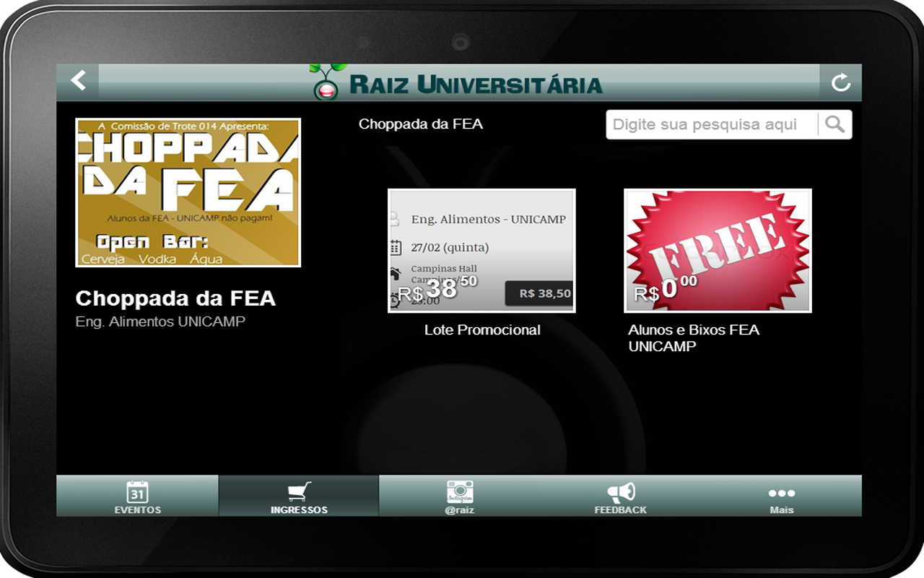
Task: Open the Feedback tab
Action: (x=621, y=496)
